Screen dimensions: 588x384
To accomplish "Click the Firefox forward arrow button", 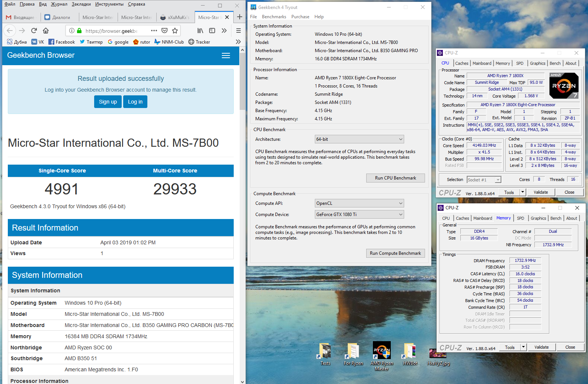I will pyautogui.click(x=22, y=31).
